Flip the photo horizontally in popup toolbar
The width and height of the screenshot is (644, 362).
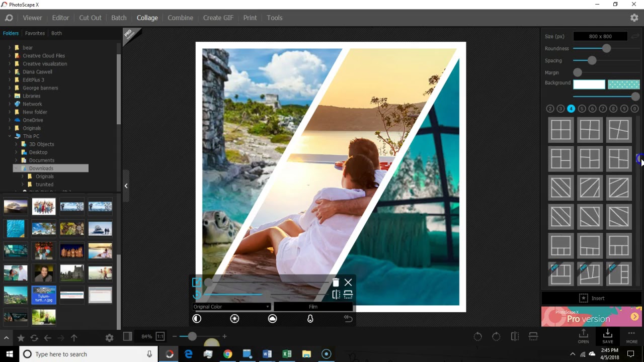coord(336,295)
